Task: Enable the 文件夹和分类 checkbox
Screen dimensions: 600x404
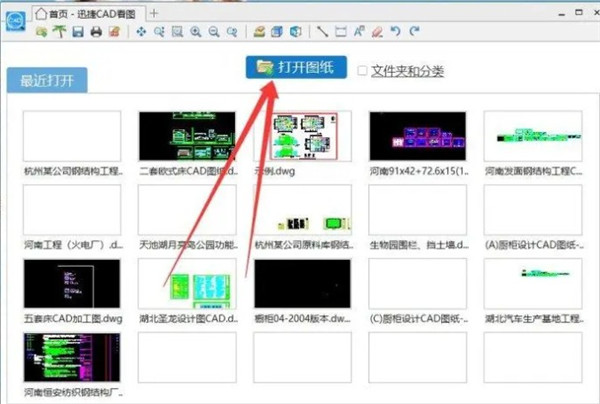Action: point(362,70)
